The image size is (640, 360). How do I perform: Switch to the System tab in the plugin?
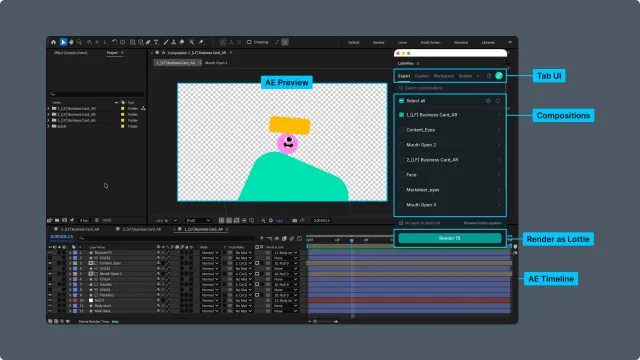(x=465, y=76)
